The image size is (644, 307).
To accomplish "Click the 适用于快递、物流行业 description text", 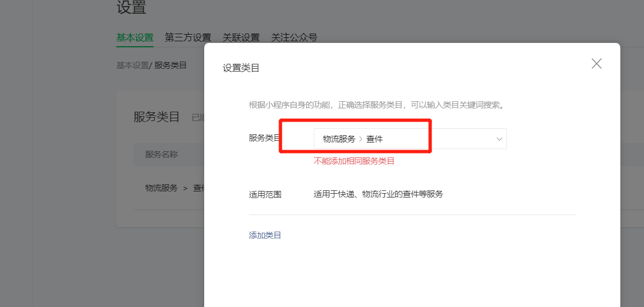I will tap(378, 194).
